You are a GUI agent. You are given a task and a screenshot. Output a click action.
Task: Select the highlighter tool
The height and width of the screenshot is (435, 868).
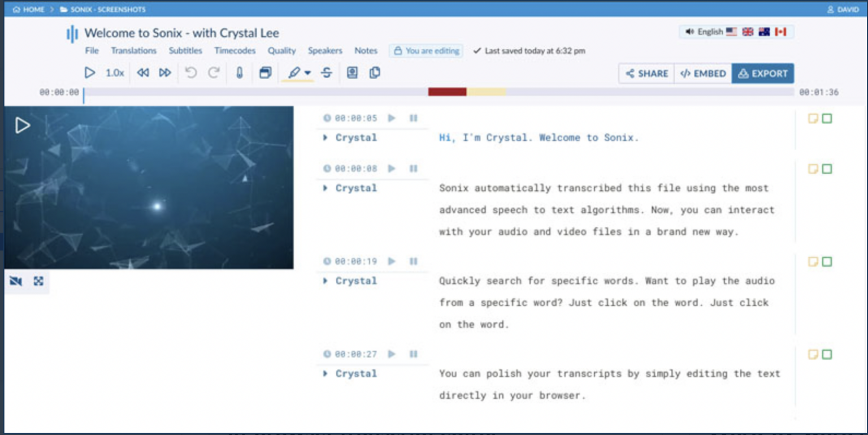coord(294,72)
